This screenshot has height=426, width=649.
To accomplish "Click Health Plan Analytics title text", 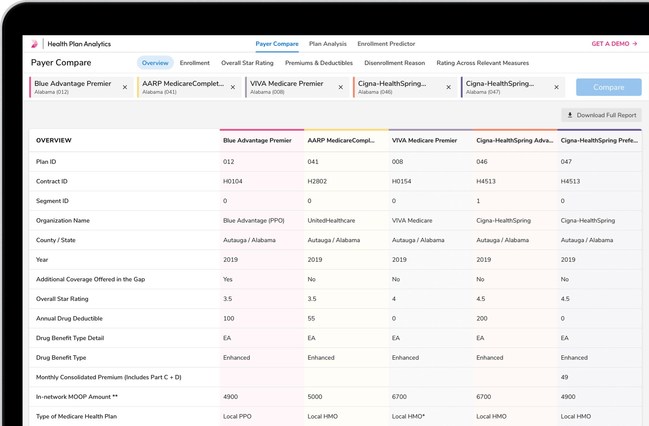I will (79, 44).
